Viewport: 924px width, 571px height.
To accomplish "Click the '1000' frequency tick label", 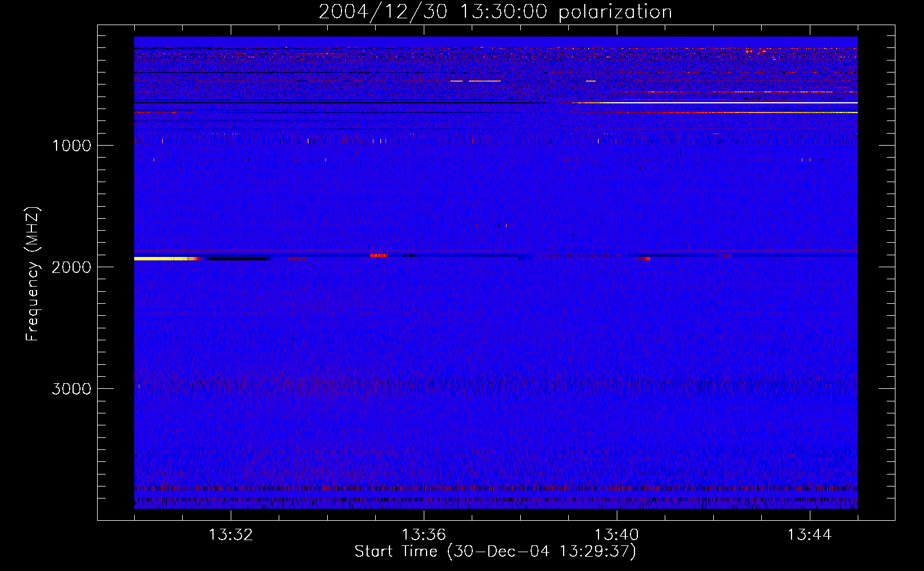I will 71,146.
